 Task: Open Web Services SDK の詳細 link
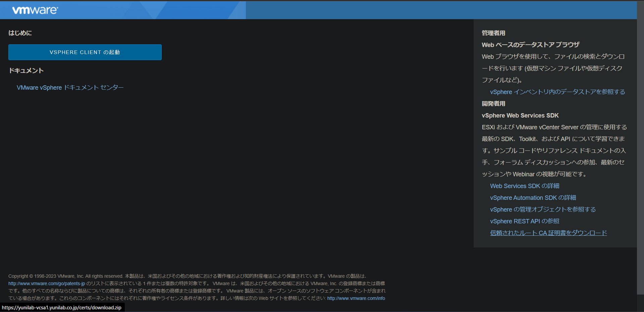(x=525, y=186)
